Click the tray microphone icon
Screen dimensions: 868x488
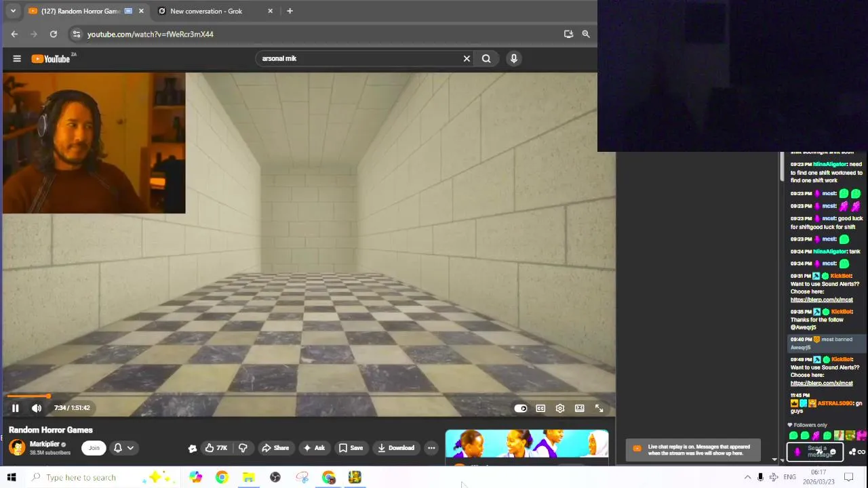click(760, 477)
